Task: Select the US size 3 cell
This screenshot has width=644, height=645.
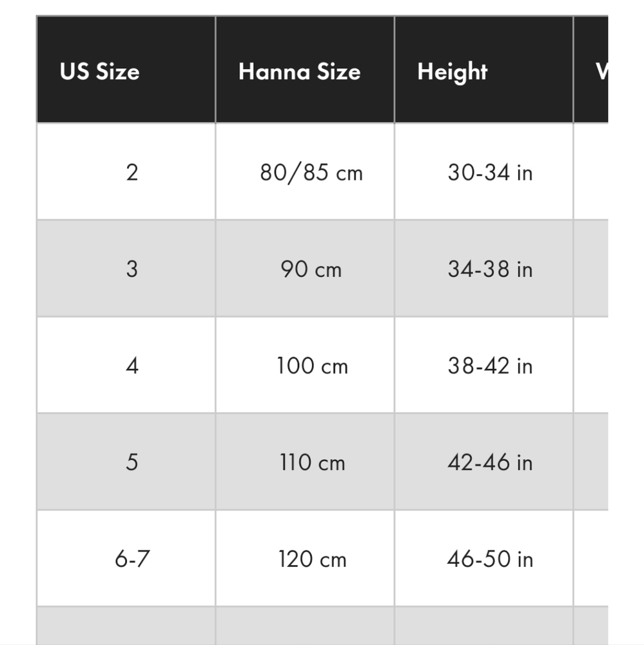Action: point(126,268)
